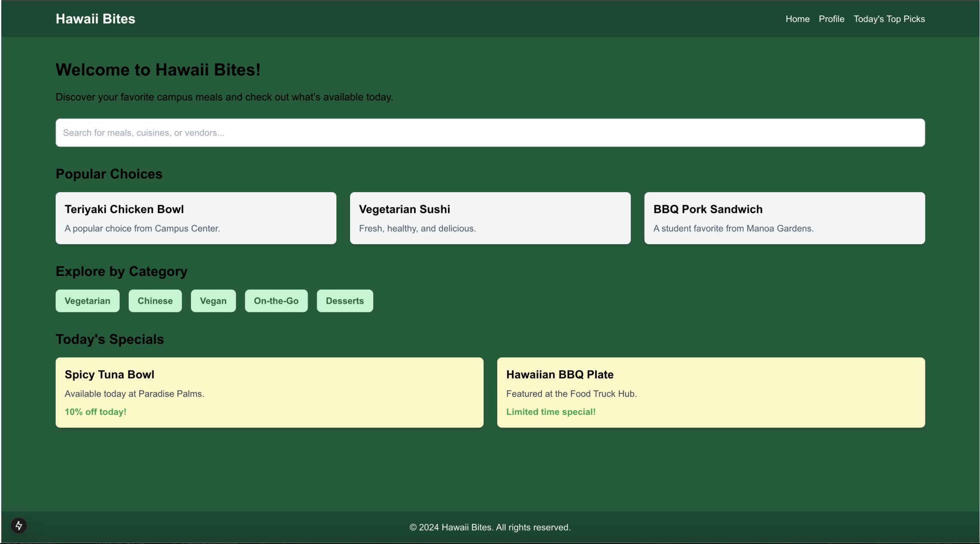Filter meals by Vegetarian category
Image resolution: width=980 pixels, height=544 pixels.
coord(88,301)
